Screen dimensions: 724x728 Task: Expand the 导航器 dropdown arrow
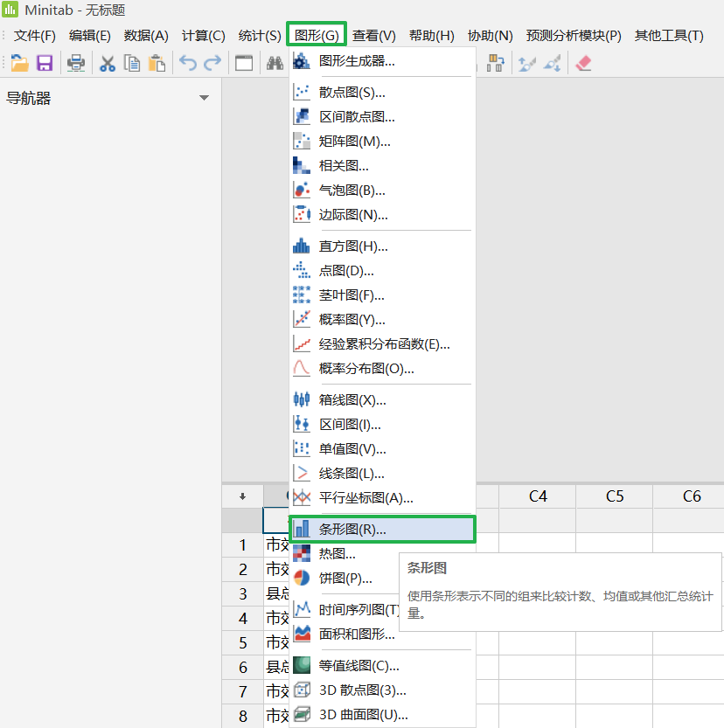pyautogui.click(x=205, y=98)
